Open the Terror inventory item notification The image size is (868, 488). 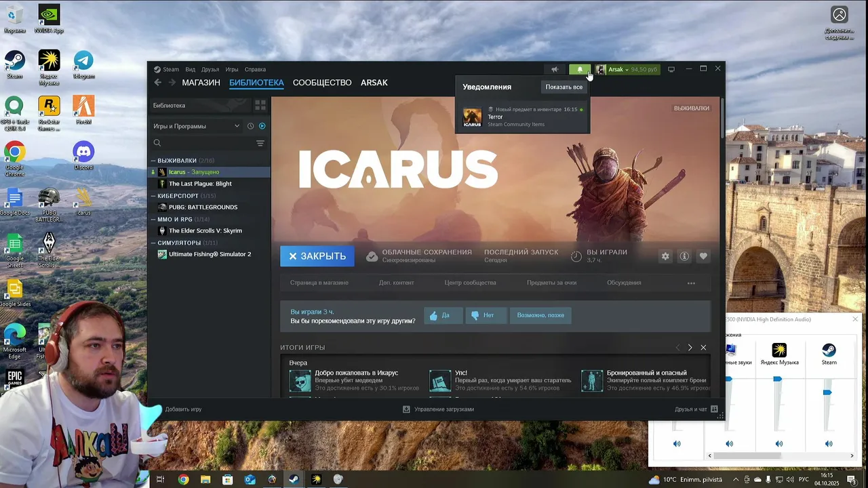tap(523, 117)
